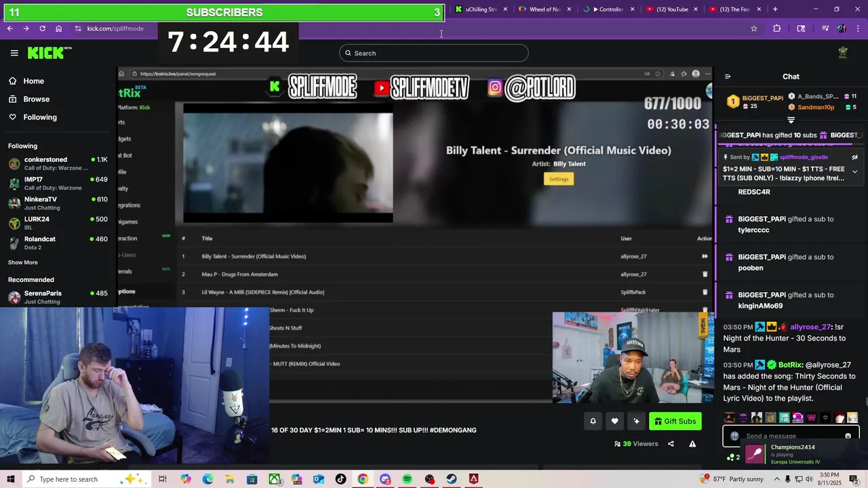This screenshot has width=868, height=488.
Task: Click trash icon for Lil Wayne song
Action: [705, 292]
